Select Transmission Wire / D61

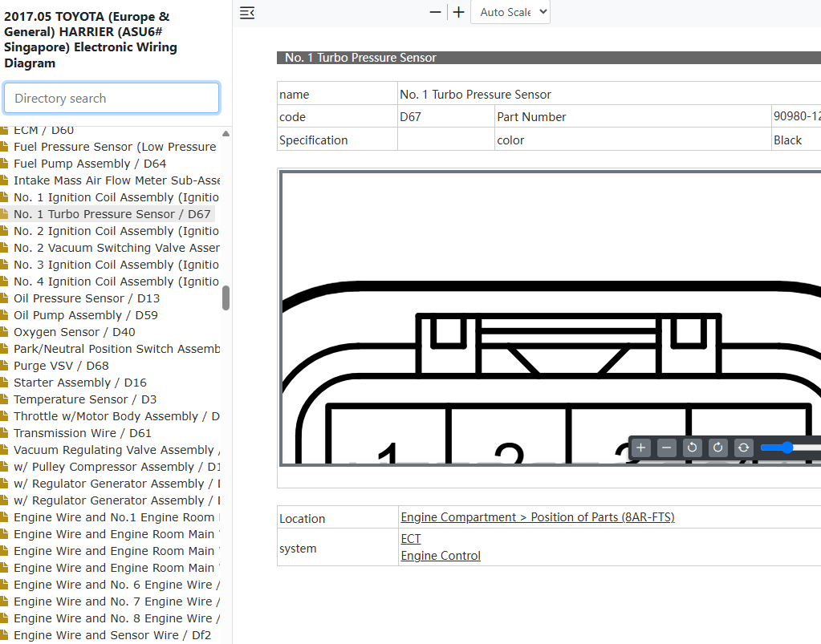83,433
